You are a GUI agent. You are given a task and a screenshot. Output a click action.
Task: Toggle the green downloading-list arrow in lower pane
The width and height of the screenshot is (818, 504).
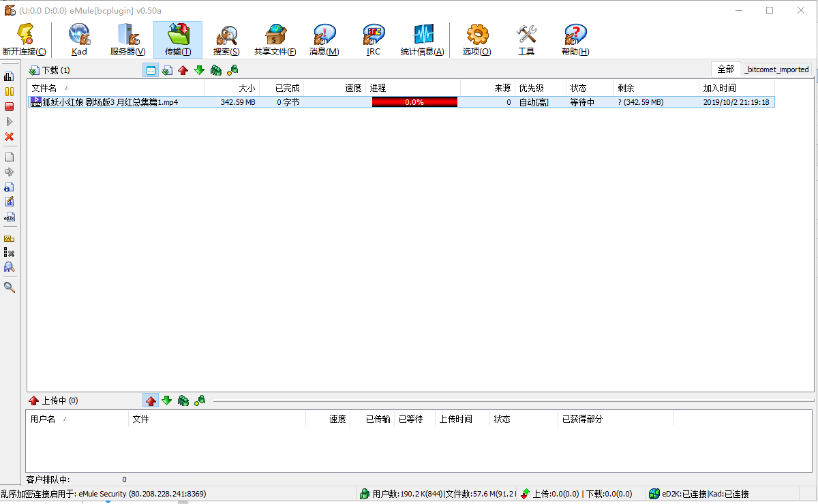[x=166, y=401]
